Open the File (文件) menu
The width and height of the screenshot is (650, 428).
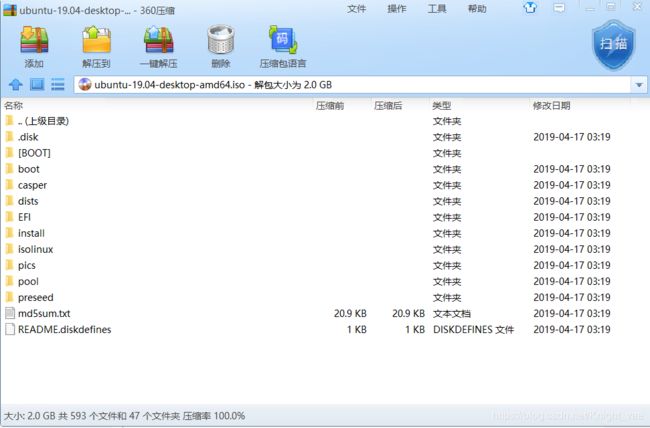coord(356,9)
